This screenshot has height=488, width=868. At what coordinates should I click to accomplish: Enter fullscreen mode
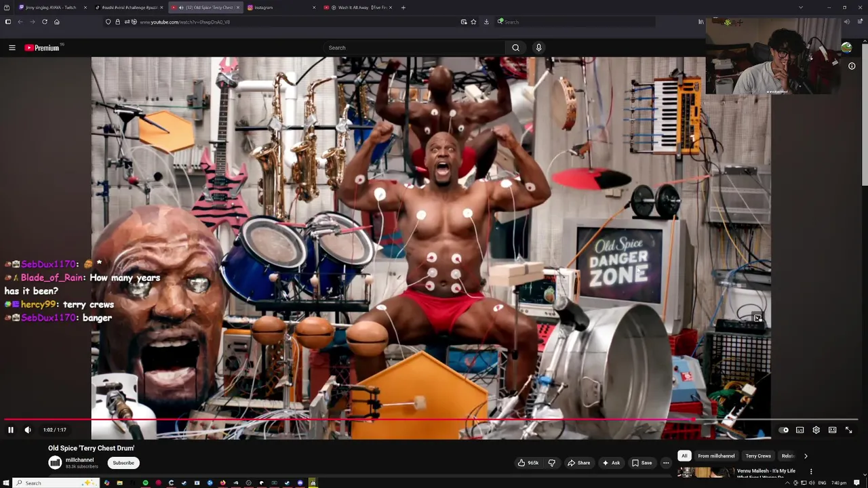[849, 430]
